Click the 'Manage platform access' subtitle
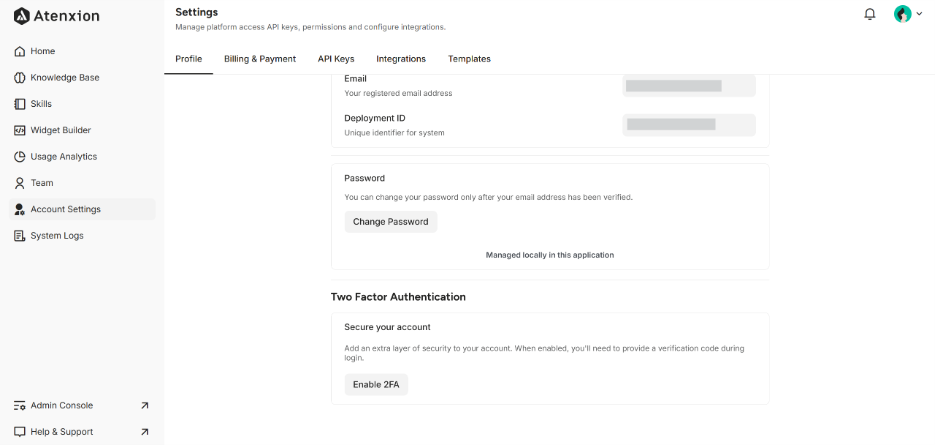The image size is (936, 445). pyautogui.click(x=310, y=27)
